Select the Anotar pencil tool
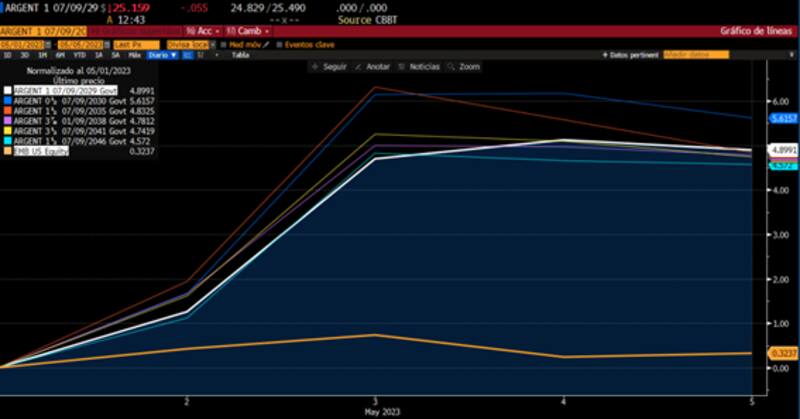This screenshot has width=800, height=419. 360,66
